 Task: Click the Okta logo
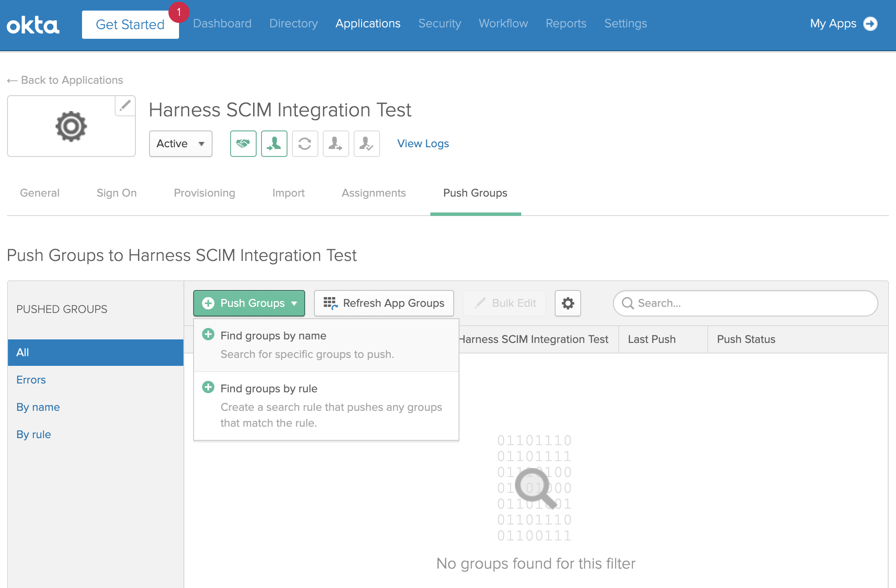[33, 25]
